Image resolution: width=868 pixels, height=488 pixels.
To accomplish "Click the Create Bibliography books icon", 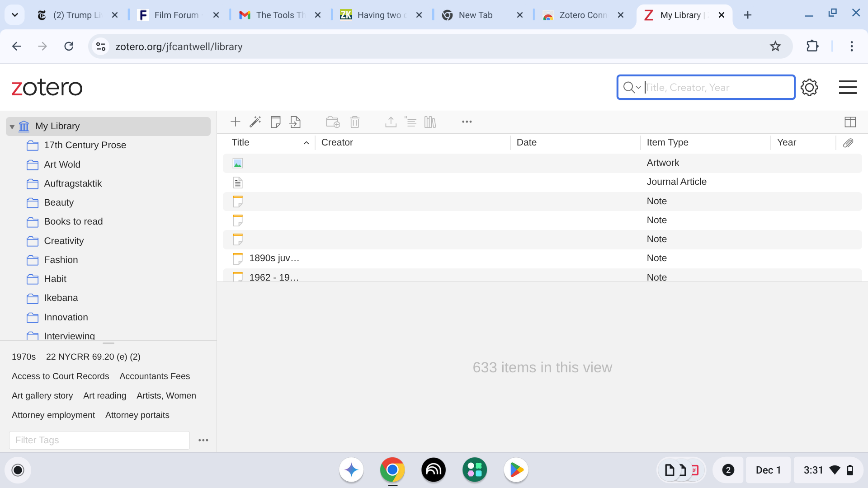I will 430,122.
